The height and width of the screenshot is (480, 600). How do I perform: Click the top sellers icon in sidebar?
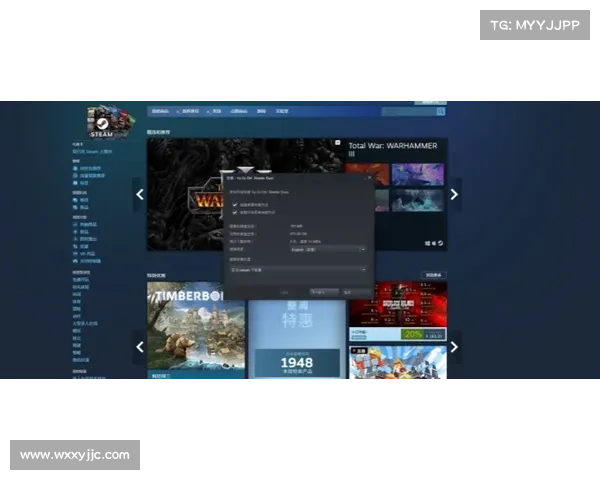(x=75, y=225)
